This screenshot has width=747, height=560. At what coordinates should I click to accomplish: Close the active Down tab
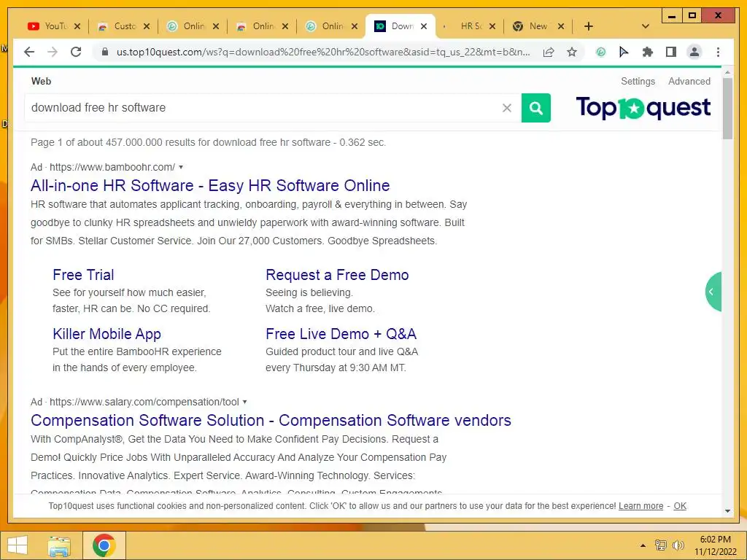pos(424,26)
